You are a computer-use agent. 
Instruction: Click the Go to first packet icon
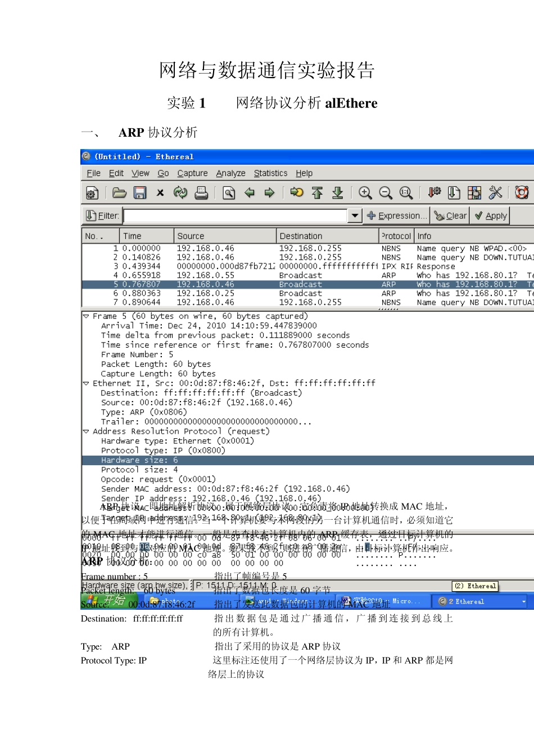point(317,193)
